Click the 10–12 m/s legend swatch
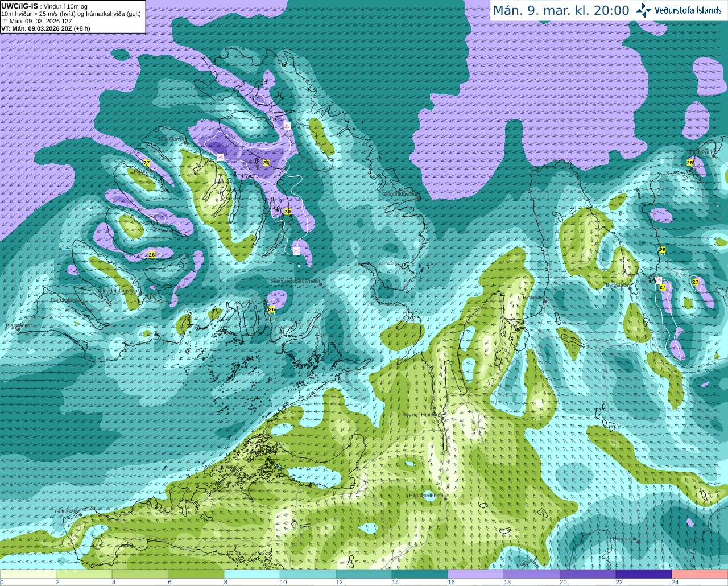This screenshot has width=728, height=586. (308, 574)
